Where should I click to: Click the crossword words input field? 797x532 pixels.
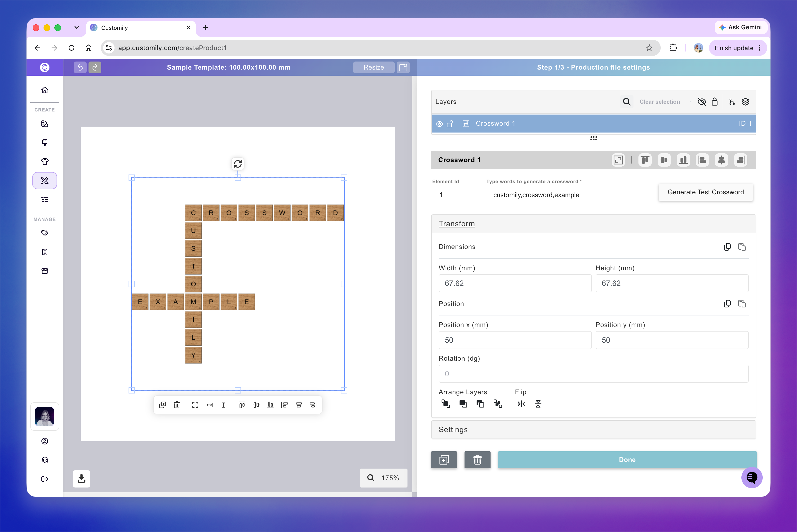click(566, 195)
